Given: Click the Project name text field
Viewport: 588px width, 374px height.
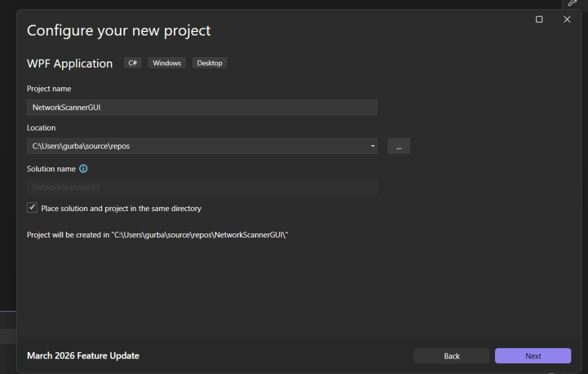Looking at the screenshot, I should (202, 107).
